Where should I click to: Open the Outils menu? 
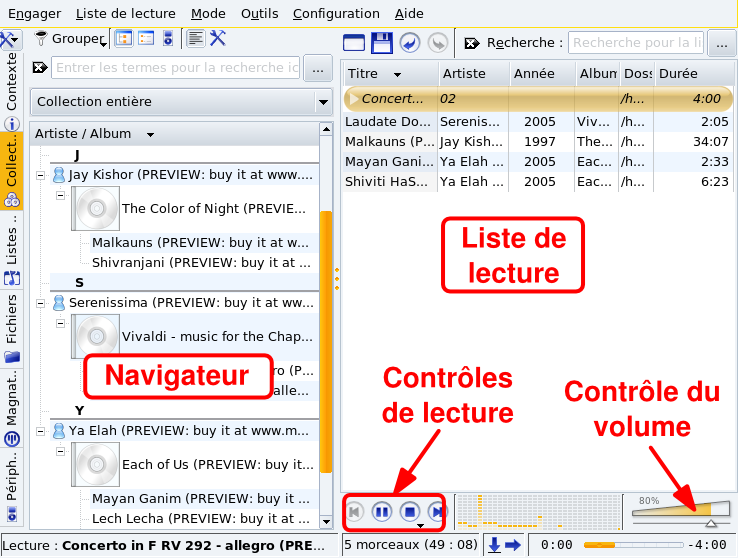[x=259, y=14]
